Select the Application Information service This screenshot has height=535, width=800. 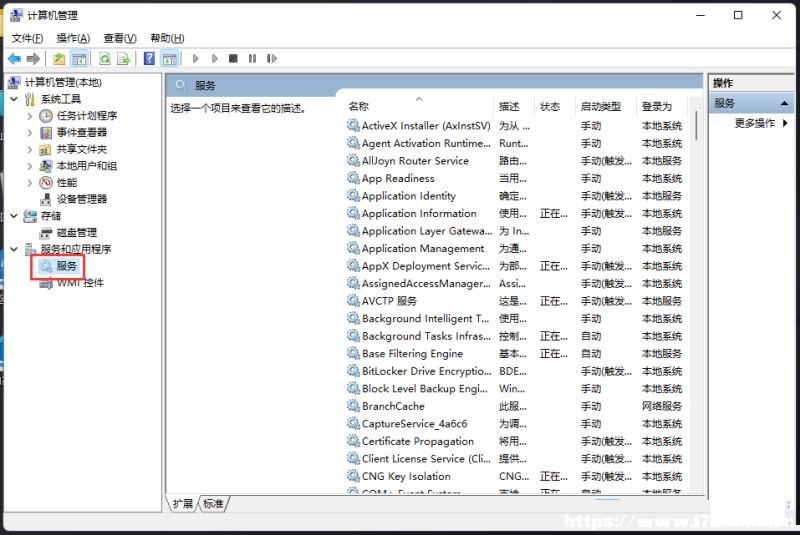pyautogui.click(x=419, y=214)
